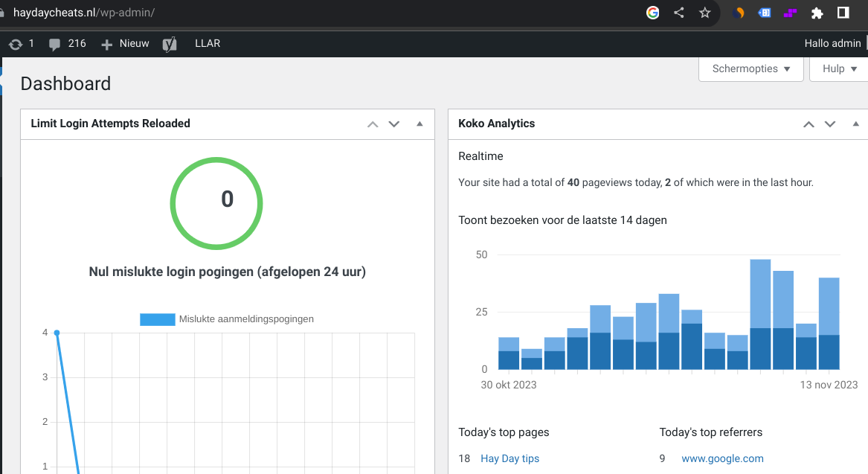The image size is (868, 474).
Task: Open LLAR admin bar menu
Action: coord(208,43)
